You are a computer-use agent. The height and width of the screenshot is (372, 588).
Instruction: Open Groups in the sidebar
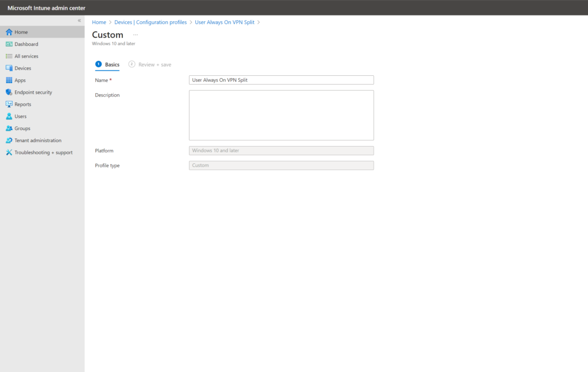tap(22, 128)
